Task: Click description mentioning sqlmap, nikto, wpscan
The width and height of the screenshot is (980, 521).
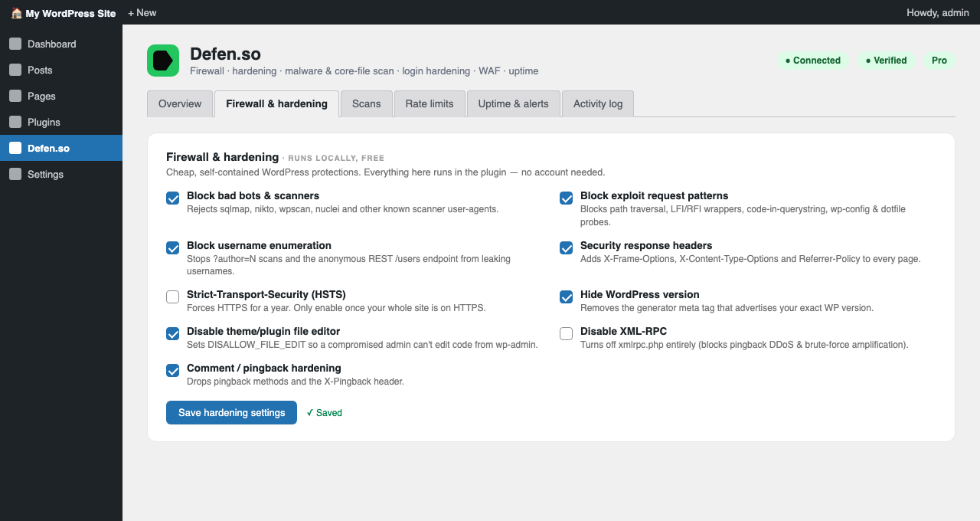Action: (x=343, y=209)
